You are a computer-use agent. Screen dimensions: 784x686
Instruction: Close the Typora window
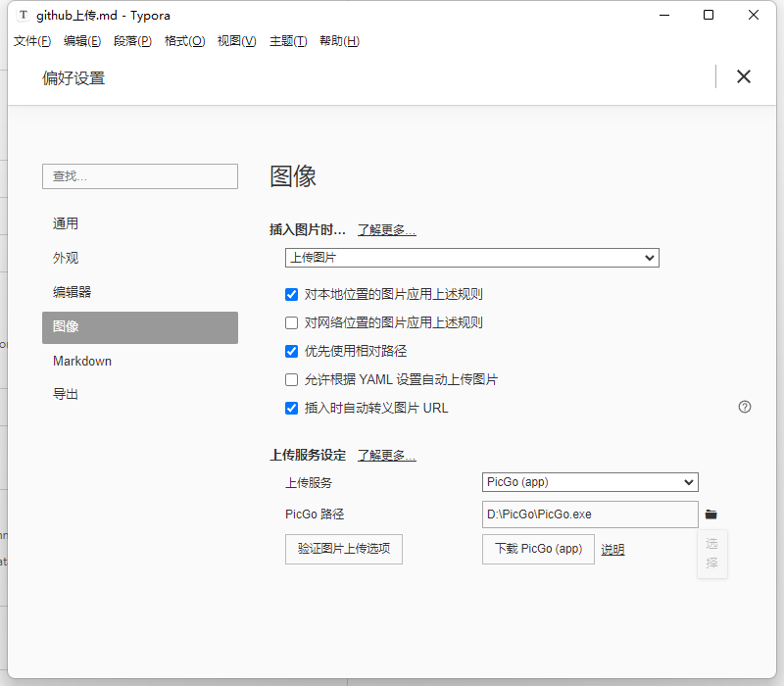pos(754,15)
